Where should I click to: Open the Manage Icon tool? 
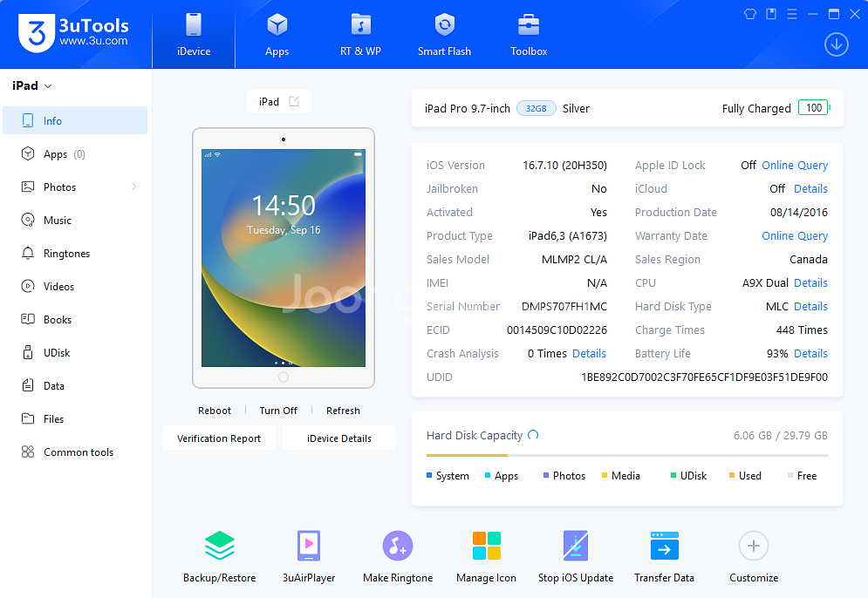point(486,547)
